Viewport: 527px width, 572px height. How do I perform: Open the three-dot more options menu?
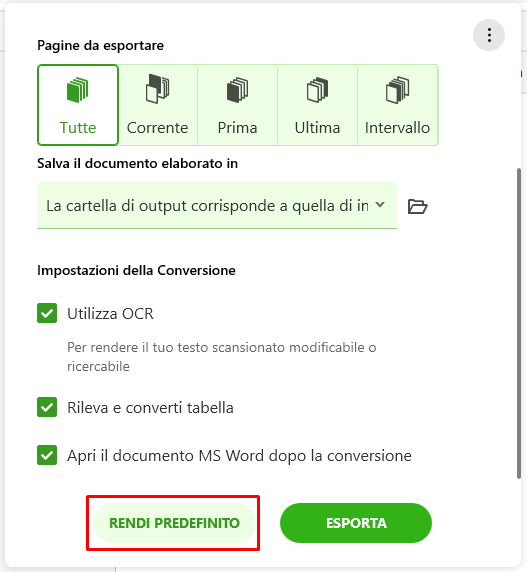click(489, 35)
